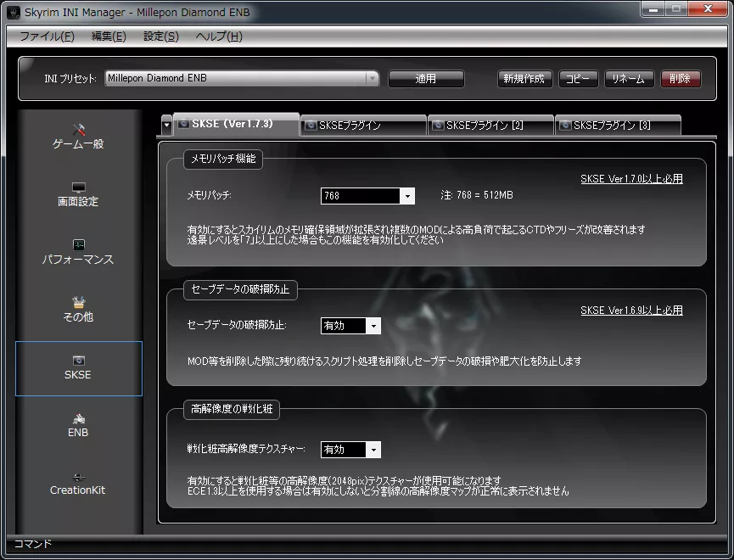Click the Skyrim INI Manager title bar icon
734x560 pixels.
point(14,12)
